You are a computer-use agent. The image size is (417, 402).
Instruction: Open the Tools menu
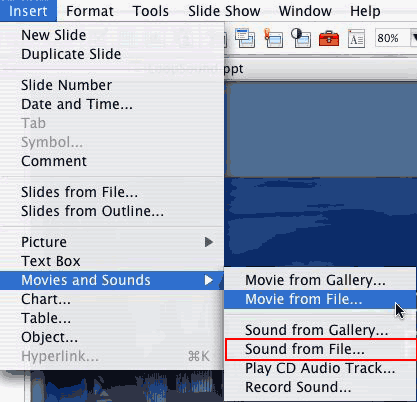point(151,11)
